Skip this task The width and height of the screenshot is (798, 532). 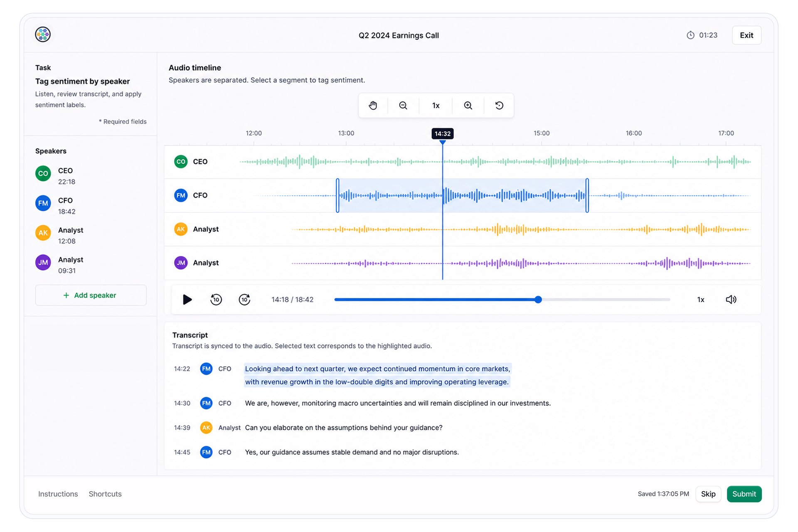(x=708, y=494)
